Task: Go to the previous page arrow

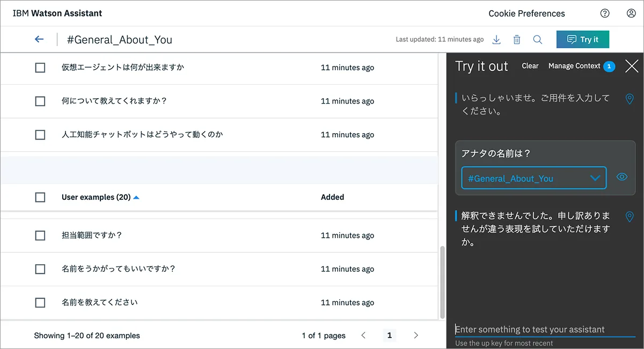Action: coord(363,336)
